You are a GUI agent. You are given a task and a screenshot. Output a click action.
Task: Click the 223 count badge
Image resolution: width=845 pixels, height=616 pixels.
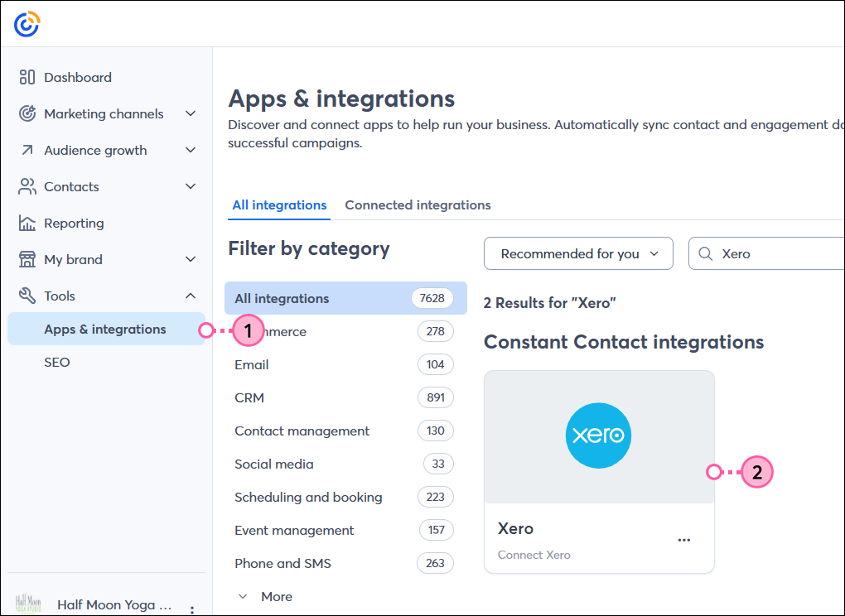pos(436,497)
